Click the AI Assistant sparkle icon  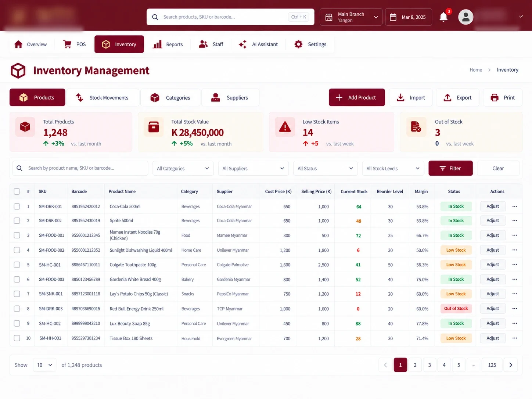click(243, 44)
